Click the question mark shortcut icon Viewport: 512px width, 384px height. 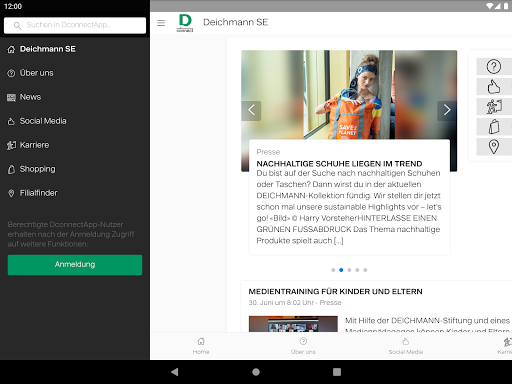[x=494, y=66]
